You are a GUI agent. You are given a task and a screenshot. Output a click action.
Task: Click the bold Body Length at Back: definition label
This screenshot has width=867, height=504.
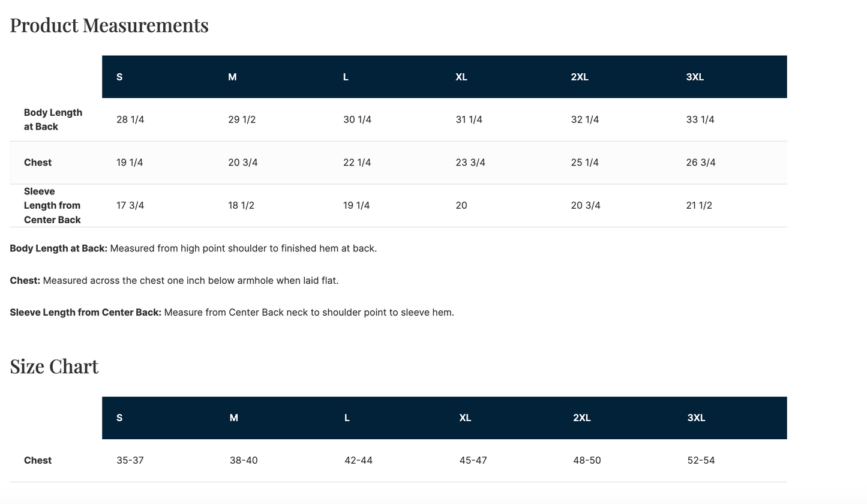pos(58,248)
